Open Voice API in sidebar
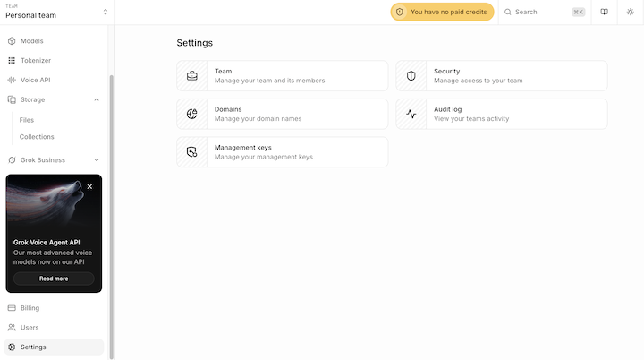This screenshot has height=360, width=644. pyautogui.click(x=35, y=80)
